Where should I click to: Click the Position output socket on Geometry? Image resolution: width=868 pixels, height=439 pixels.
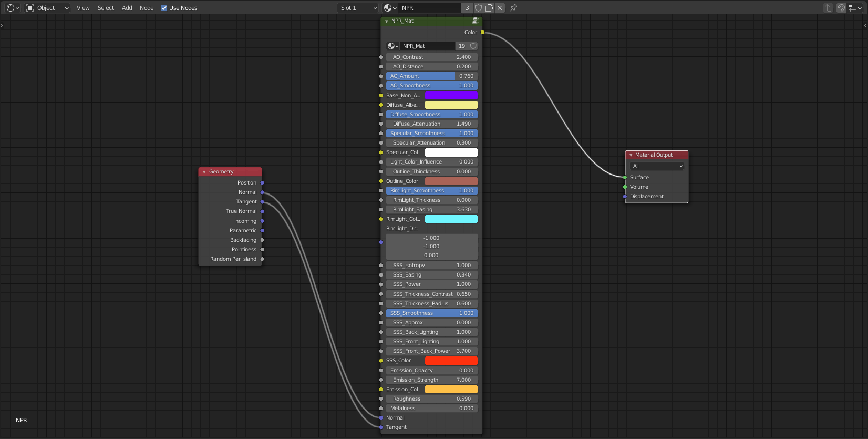click(x=262, y=183)
